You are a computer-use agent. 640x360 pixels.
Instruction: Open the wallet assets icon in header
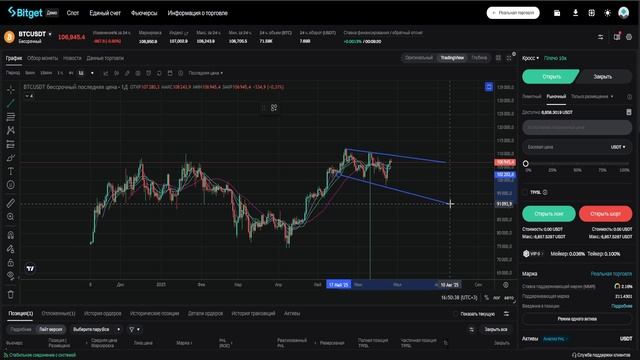[557, 13]
